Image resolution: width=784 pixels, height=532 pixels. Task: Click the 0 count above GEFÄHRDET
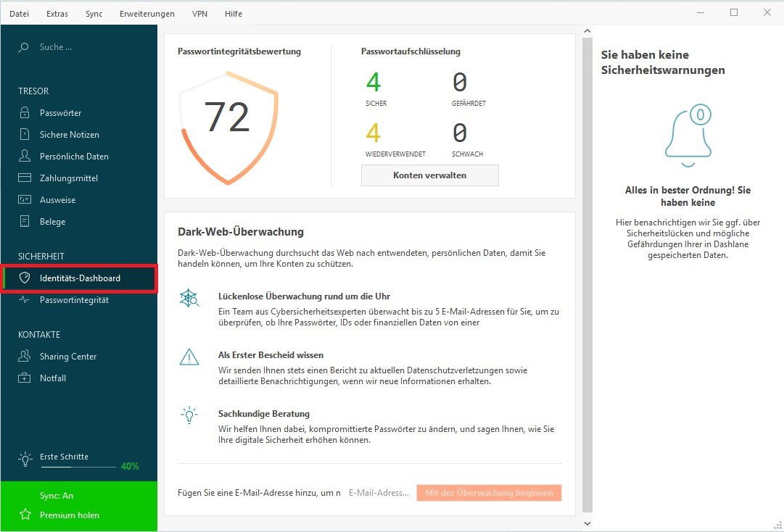tap(460, 83)
